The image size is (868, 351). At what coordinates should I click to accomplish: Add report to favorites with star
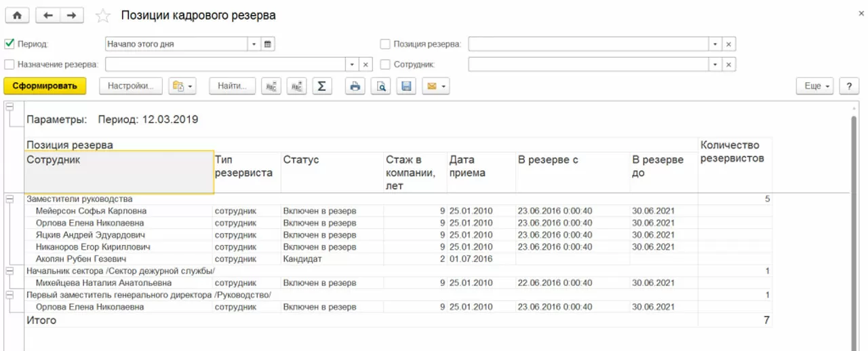click(x=102, y=16)
